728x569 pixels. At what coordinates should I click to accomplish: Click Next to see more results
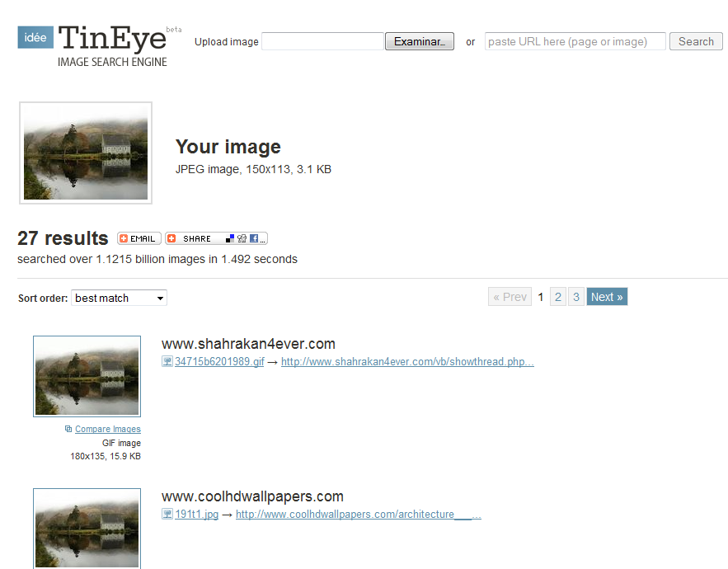tap(607, 296)
